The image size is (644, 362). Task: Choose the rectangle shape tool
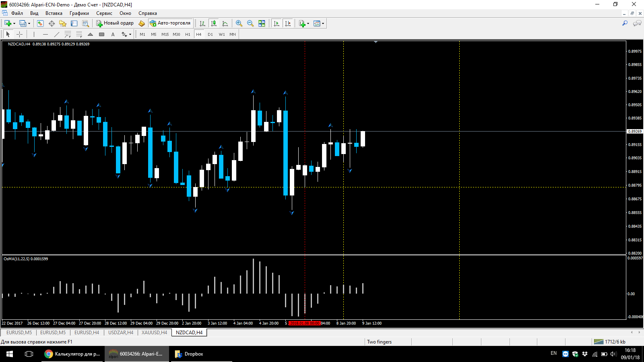(102, 35)
